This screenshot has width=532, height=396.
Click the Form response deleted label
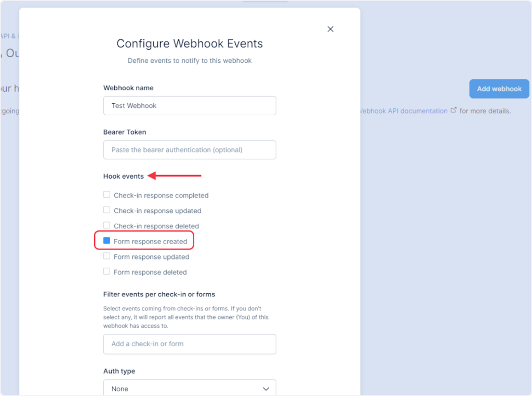[x=150, y=272]
